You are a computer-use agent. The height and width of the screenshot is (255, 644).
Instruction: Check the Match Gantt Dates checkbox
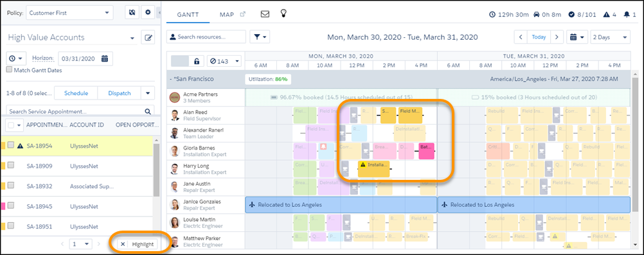point(10,70)
